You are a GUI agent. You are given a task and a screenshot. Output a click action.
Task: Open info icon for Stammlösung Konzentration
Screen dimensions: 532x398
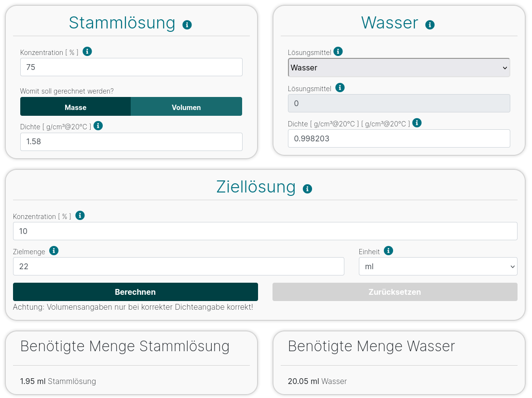(x=87, y=52)
